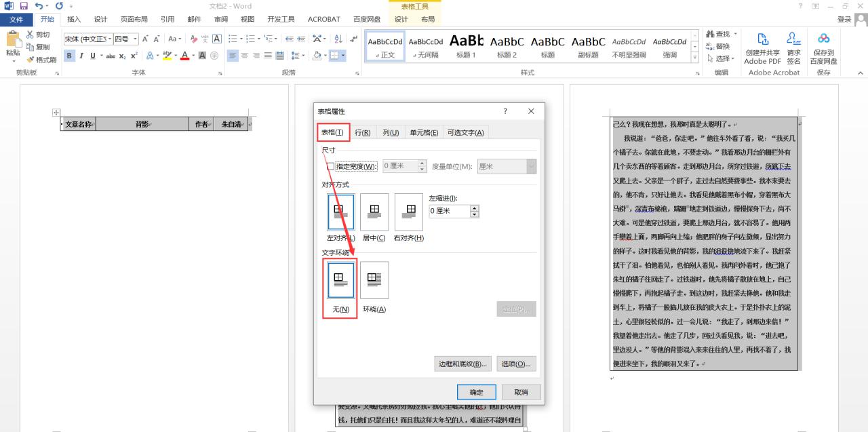Toggle strikethrough (abc) formatting

[x=111, y=56]
